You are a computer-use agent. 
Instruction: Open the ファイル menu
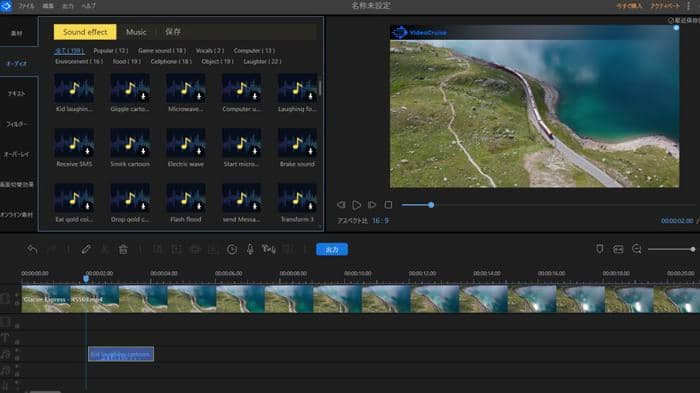[26, 6]
